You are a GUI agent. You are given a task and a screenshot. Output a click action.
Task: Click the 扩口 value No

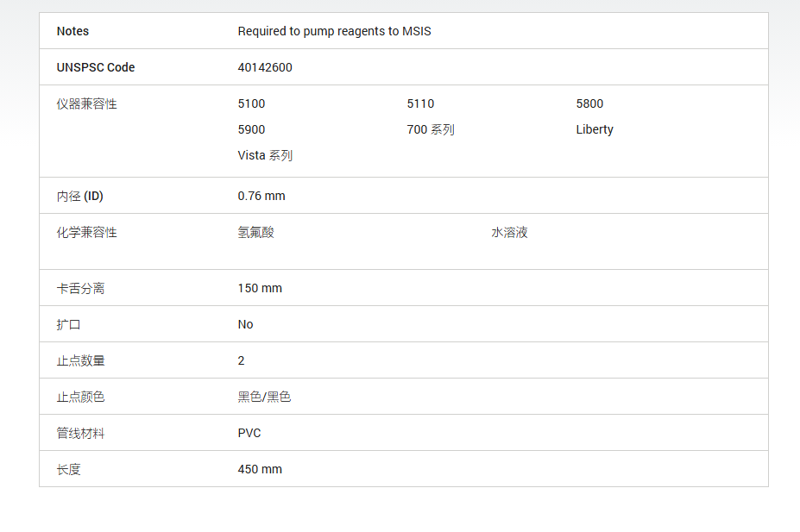pos(245,324)
